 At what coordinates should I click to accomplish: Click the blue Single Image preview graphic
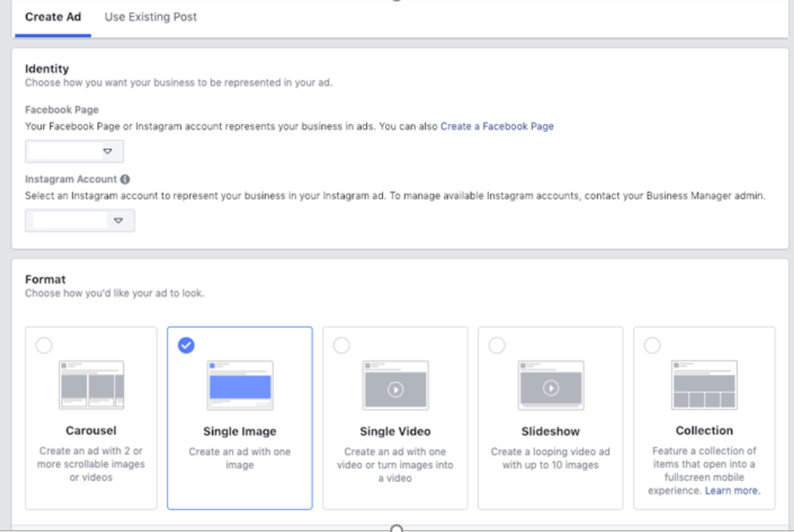(x=240, y=384)
